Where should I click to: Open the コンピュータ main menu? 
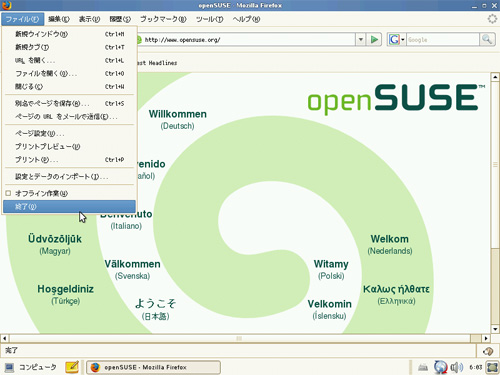coord(31,367)
